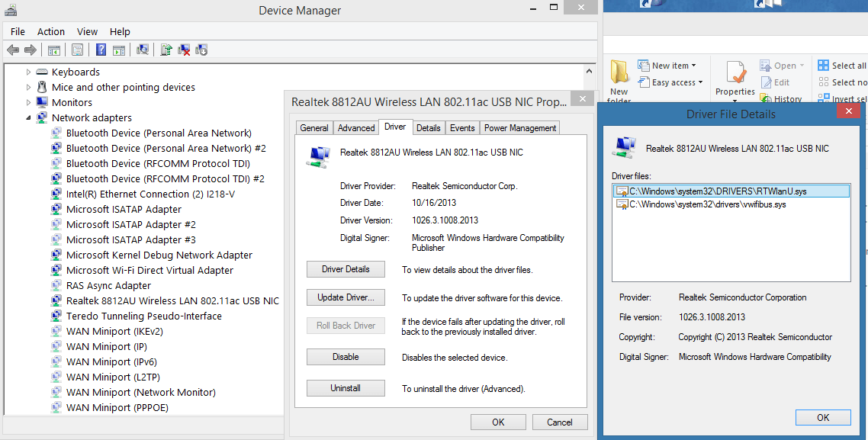Click the device tree scrollbar up arrow

[x=589, y=72]
